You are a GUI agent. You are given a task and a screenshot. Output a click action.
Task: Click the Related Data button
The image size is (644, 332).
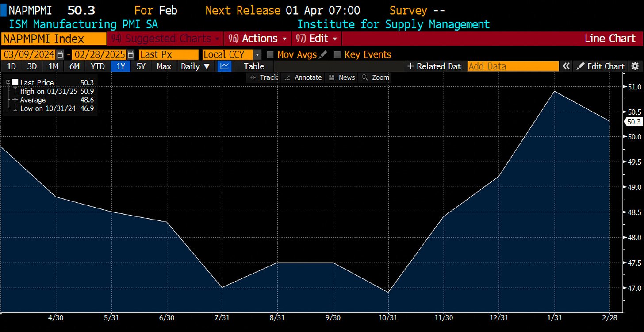pos(434,66)
